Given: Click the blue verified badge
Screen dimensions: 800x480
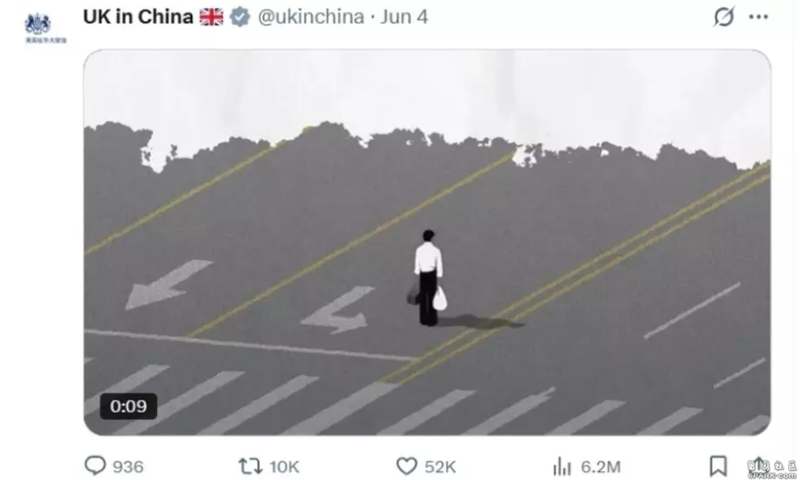Looking at the screenshot, I should pyautogui.click(x=239, y=17).
